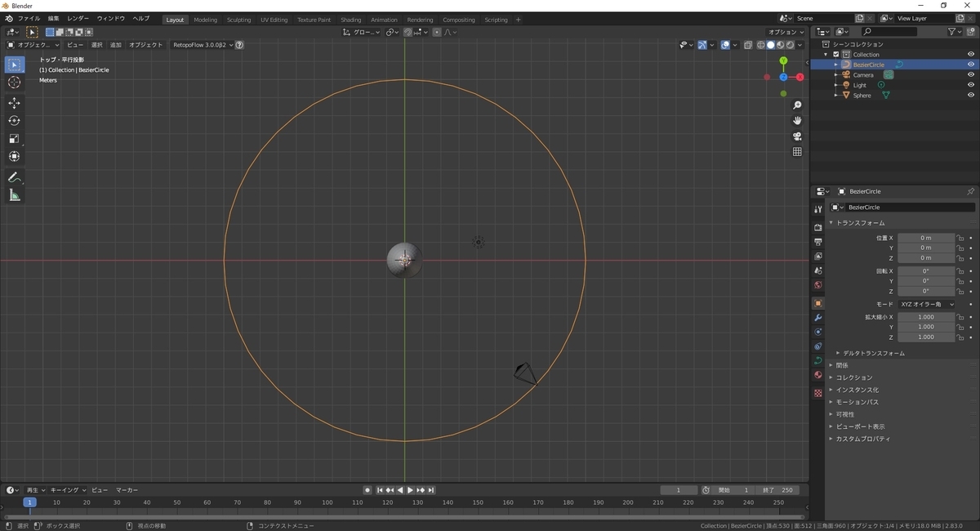980x531 pixels.
Task: Open the viewport 追加 menu
Action: 116,45
